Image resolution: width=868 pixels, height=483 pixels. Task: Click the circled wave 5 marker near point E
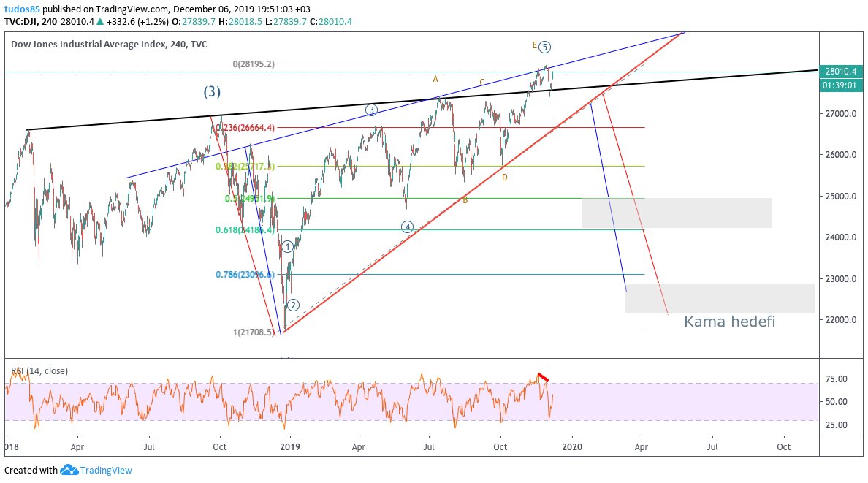tap(544, 45)
